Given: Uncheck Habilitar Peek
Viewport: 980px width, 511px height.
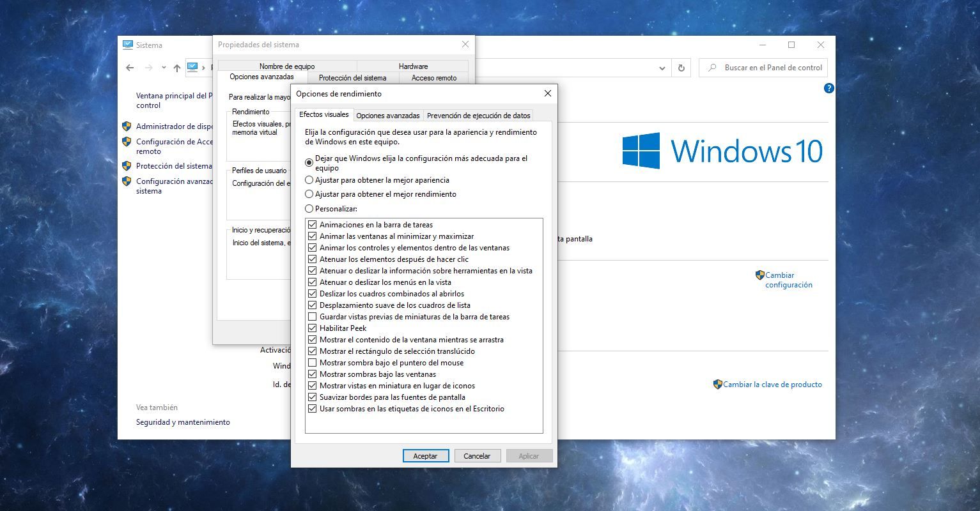Looking at the screenshot, I should 313,328.
